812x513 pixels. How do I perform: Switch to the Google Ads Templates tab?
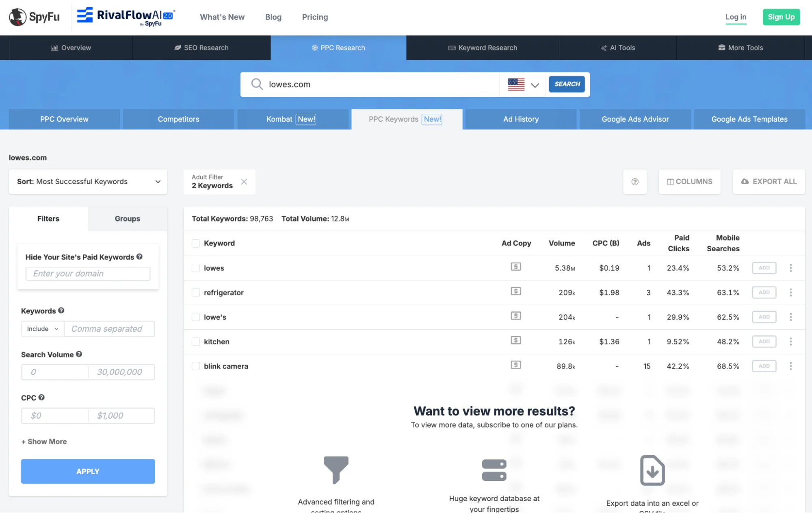coord(749,119)
